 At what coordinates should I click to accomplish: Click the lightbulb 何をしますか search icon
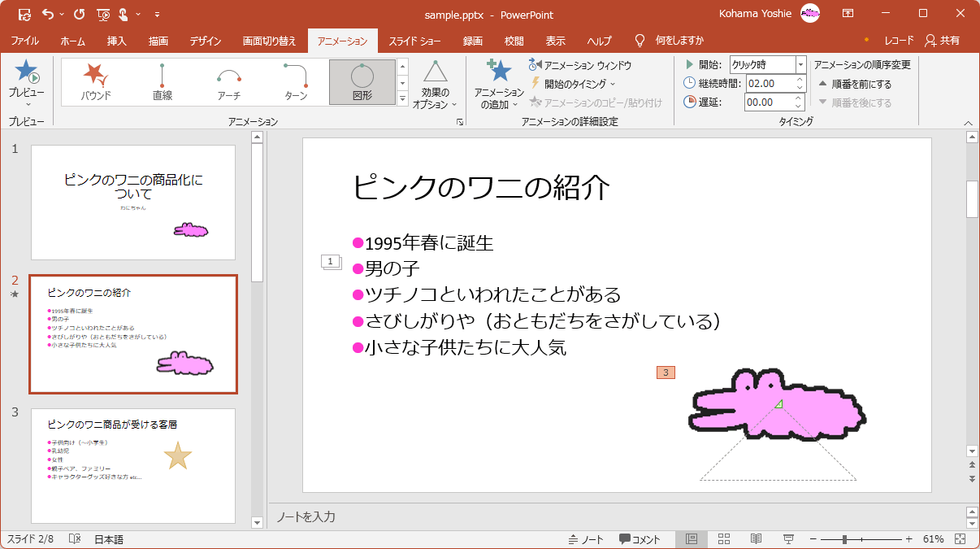(x=640, y=40)
